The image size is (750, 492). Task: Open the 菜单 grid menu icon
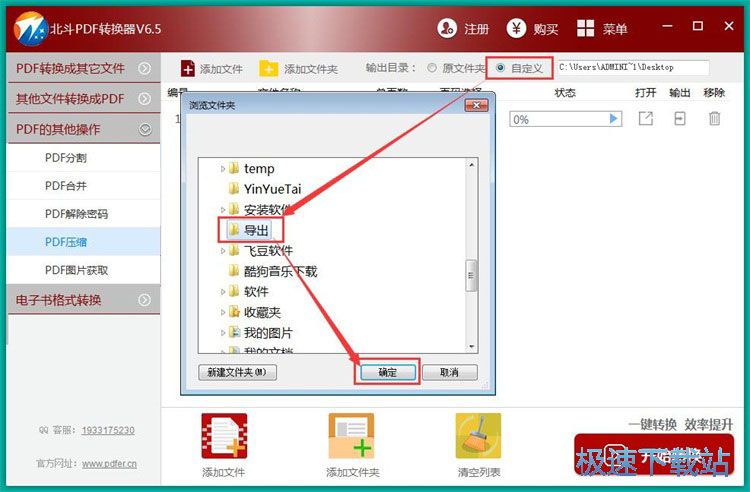[x=585, y=29]
